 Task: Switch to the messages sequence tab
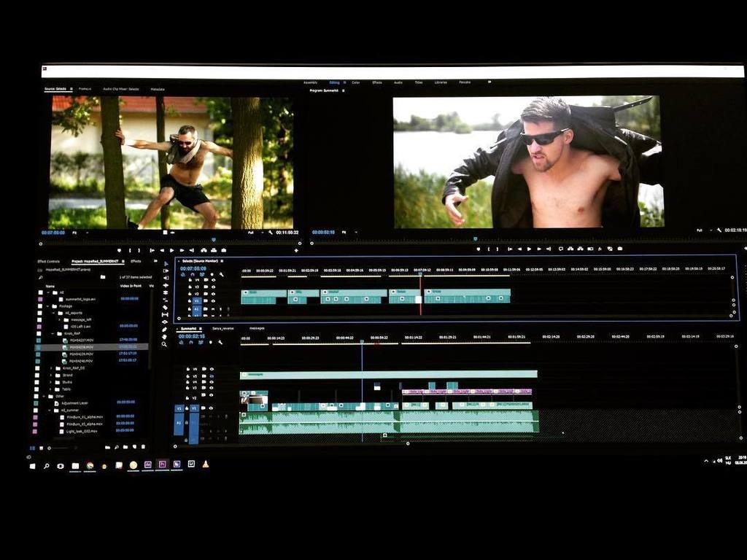(x=257, y=328)
